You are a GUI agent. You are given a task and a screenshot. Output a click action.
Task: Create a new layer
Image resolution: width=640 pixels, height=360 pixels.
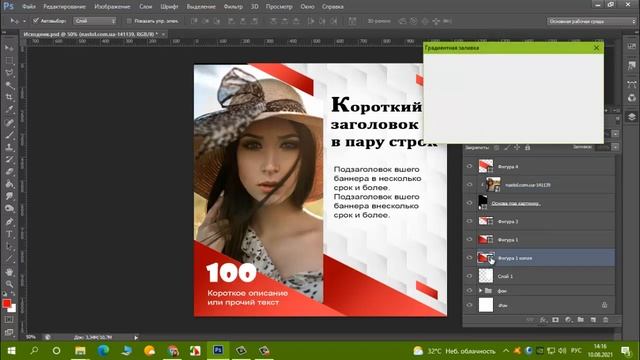click(593, 320)
